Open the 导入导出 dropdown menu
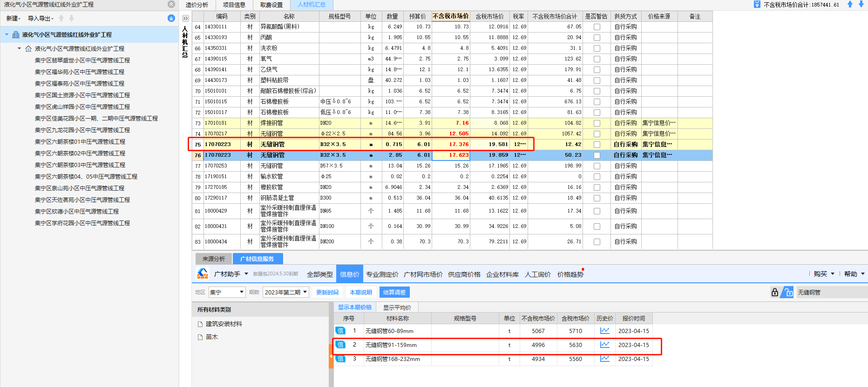 click(41, 19)
